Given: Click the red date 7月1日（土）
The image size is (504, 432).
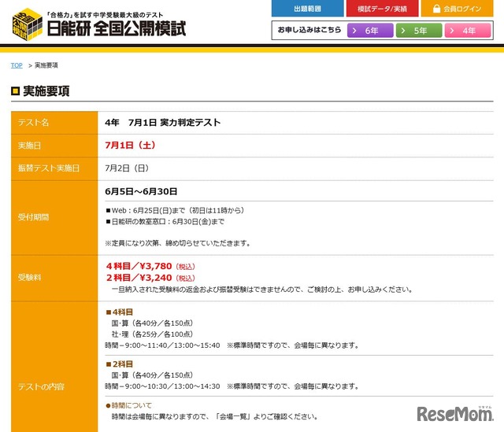Looking at the screenshot, I should 131,145.
